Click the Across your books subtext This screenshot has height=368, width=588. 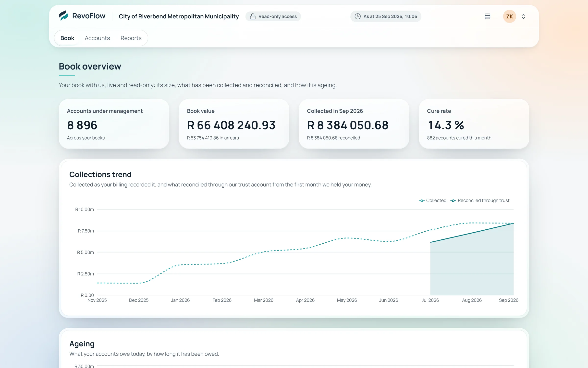click(x=86, y=138)
